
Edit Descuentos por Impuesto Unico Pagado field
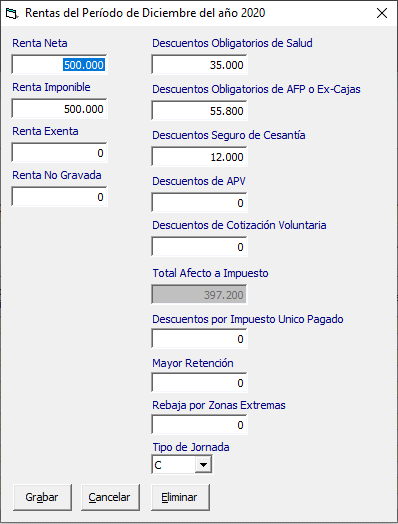[x=199, y=339]
